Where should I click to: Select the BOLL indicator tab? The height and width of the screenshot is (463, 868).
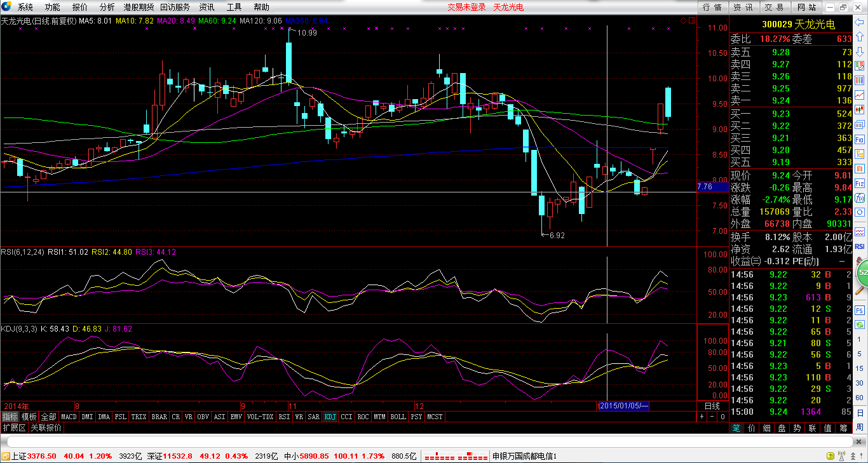coord(398,417)
